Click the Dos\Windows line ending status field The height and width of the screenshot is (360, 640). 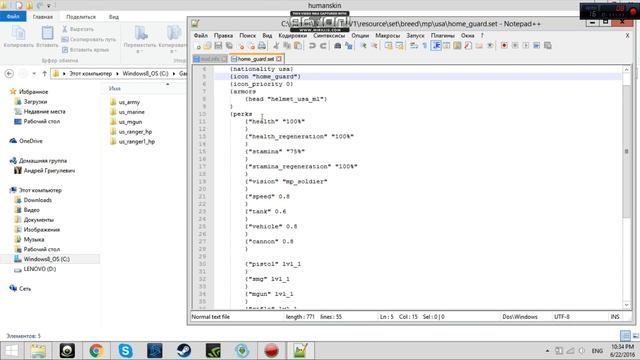coord(520,317)
